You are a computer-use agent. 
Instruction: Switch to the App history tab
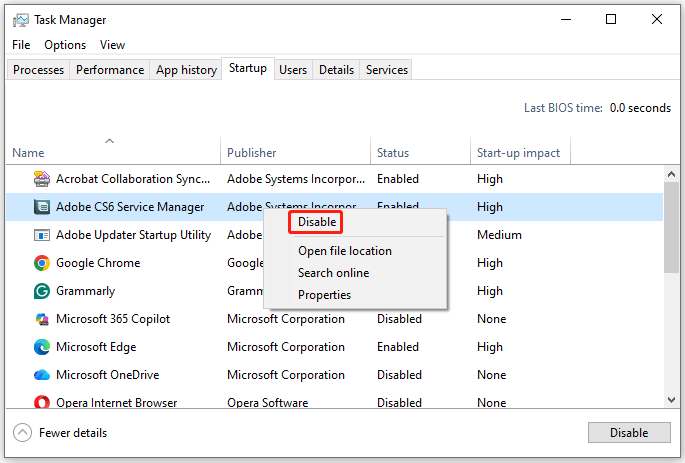click(187, 70)
